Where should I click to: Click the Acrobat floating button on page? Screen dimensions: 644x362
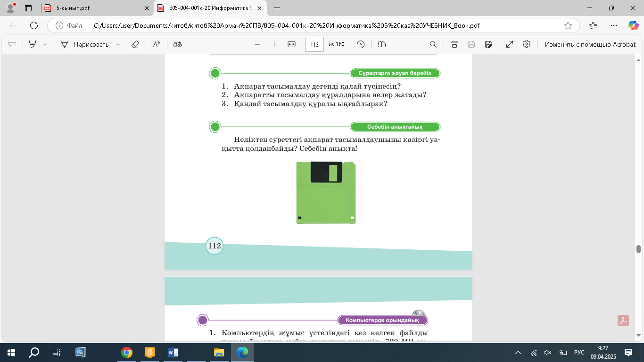click(x=624, y=321)
